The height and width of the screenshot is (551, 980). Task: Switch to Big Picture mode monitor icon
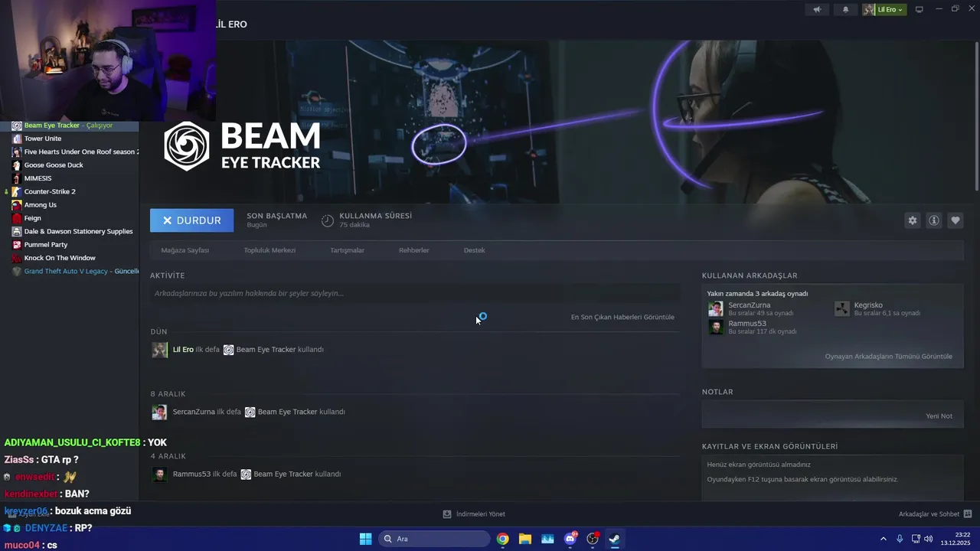920,9
